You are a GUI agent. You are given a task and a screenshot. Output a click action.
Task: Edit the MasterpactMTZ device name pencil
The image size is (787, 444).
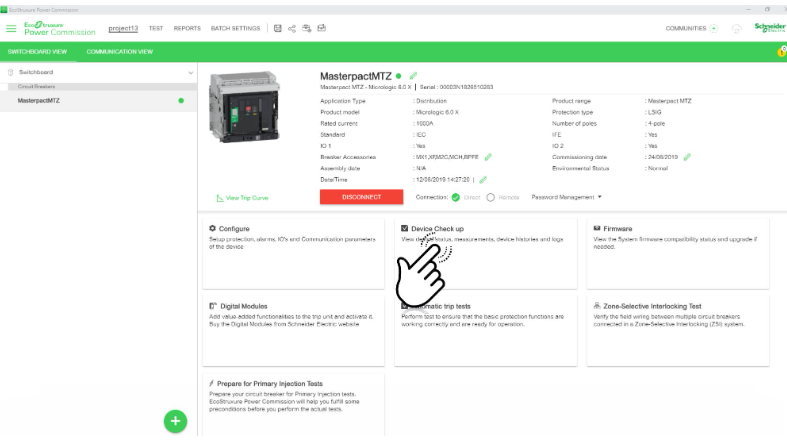(x=413, y=76)
